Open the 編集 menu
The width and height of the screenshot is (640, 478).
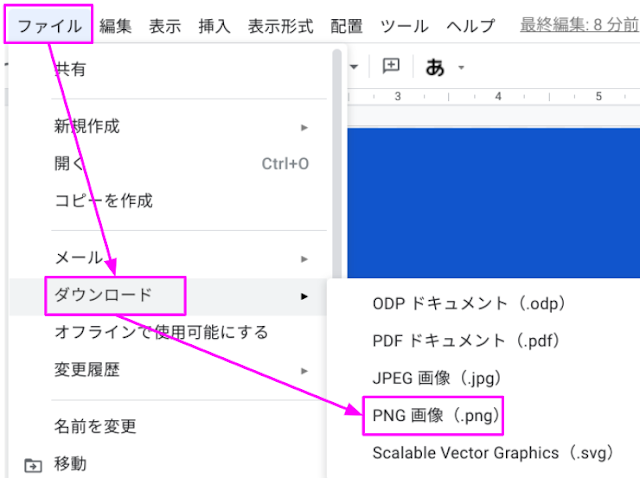[x=116, y=26]
